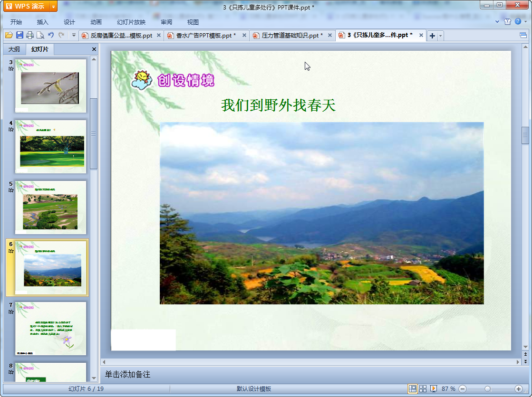This screenshot has width=532, height=397.
Task: Print using the printer icon
Action: [30, 35]
